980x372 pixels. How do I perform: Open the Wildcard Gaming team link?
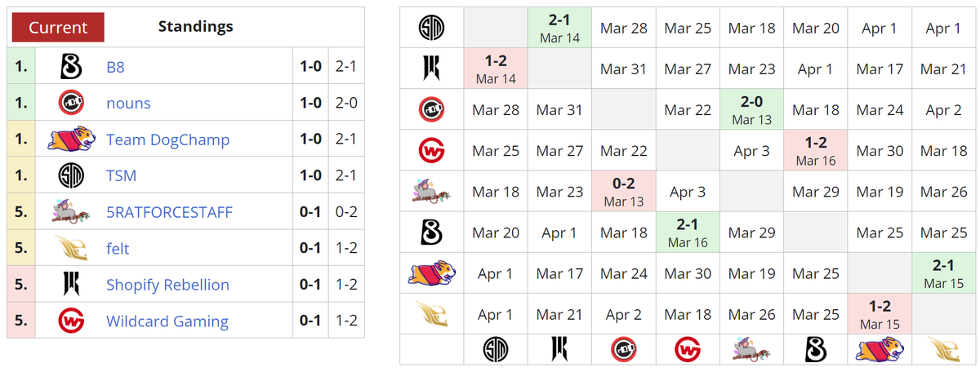167,321
